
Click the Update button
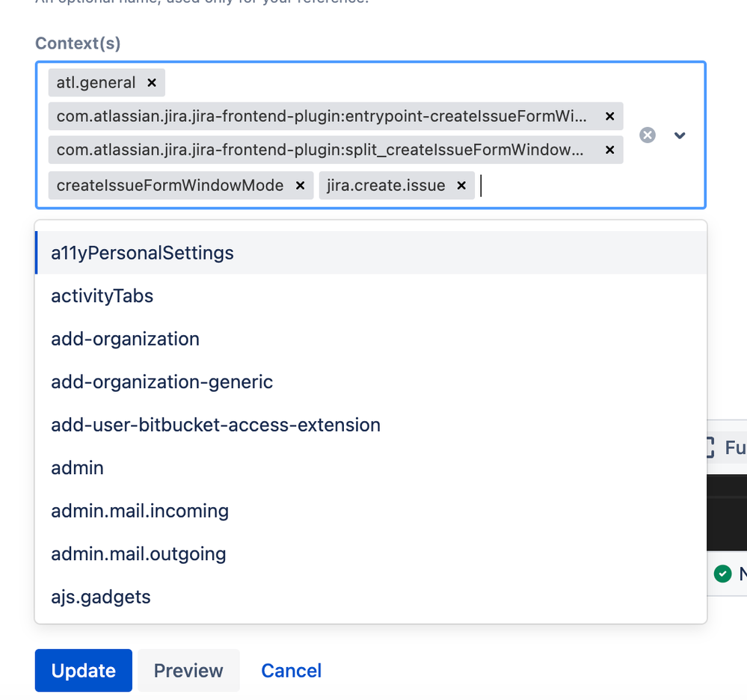coord(83,670)
